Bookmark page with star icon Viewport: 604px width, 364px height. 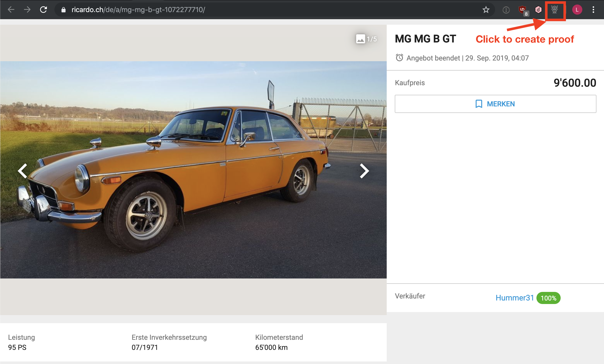[x=486, y=10]
